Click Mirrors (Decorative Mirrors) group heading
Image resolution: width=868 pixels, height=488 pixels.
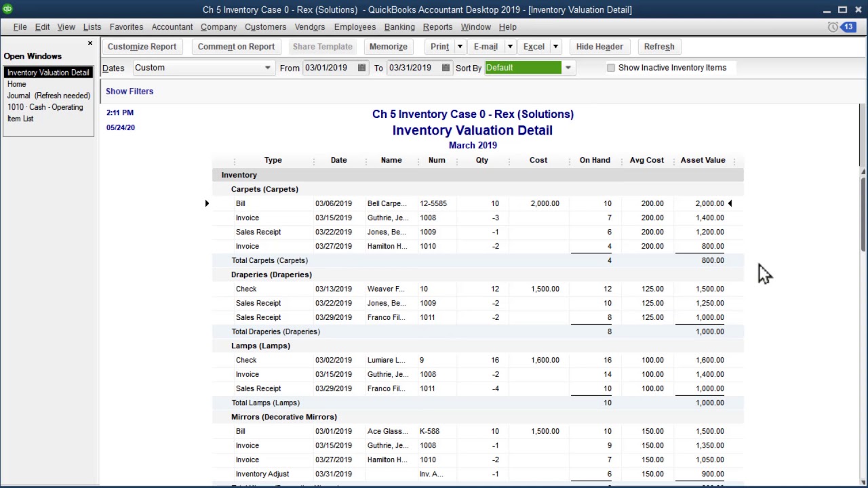[x=284, y=417]
